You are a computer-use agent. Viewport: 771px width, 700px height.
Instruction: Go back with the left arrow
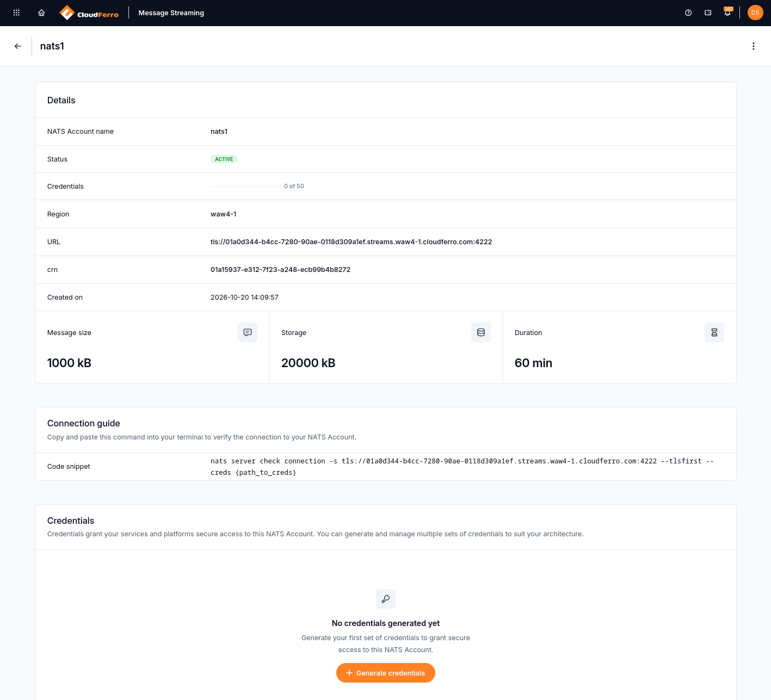coord(18,46)
